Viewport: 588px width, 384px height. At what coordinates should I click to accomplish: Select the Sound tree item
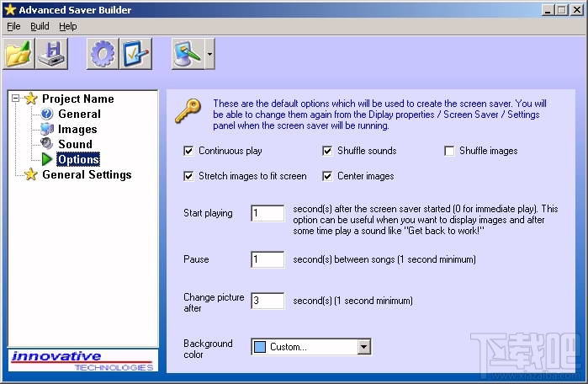[x=75, y=144]
